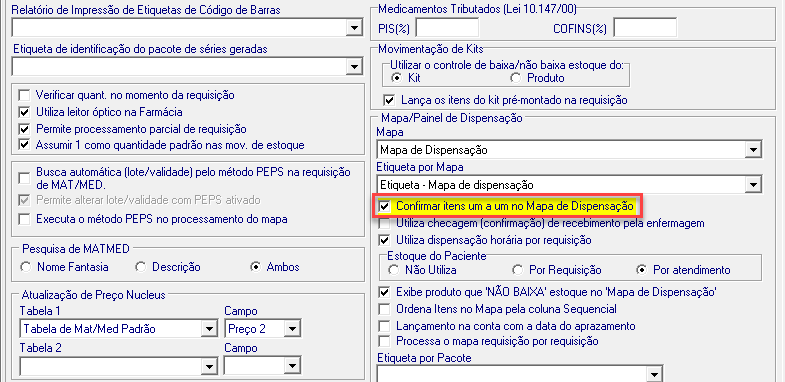
Task: Open Relatório de Impressão de Etiquetas dropdown
Action: click(354, 28)
